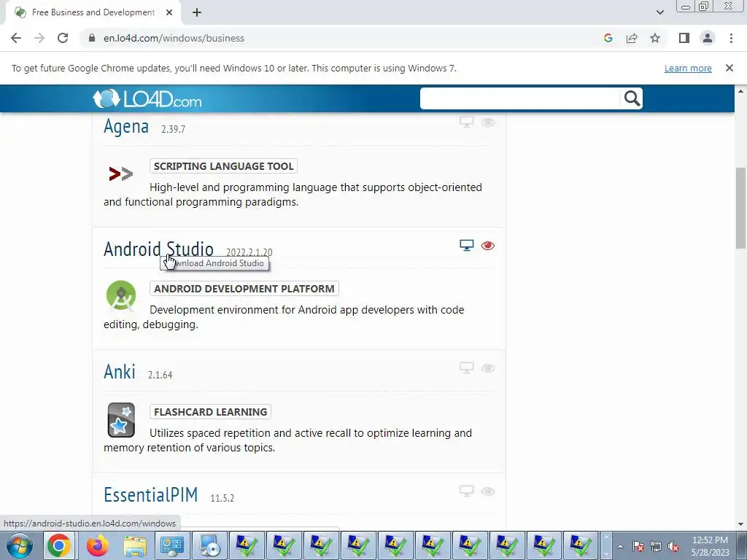Click the scrollbar down arrow
The width and height of the screenshot is (747, 560).
[740, 524]
